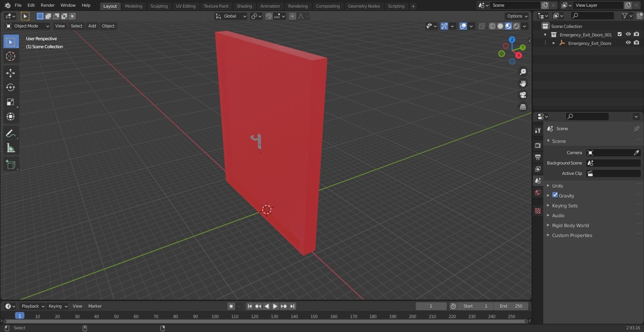The height and width of the screenshot is (332, 644).
Task: Select the Transform tool
Action: point(11,116)
